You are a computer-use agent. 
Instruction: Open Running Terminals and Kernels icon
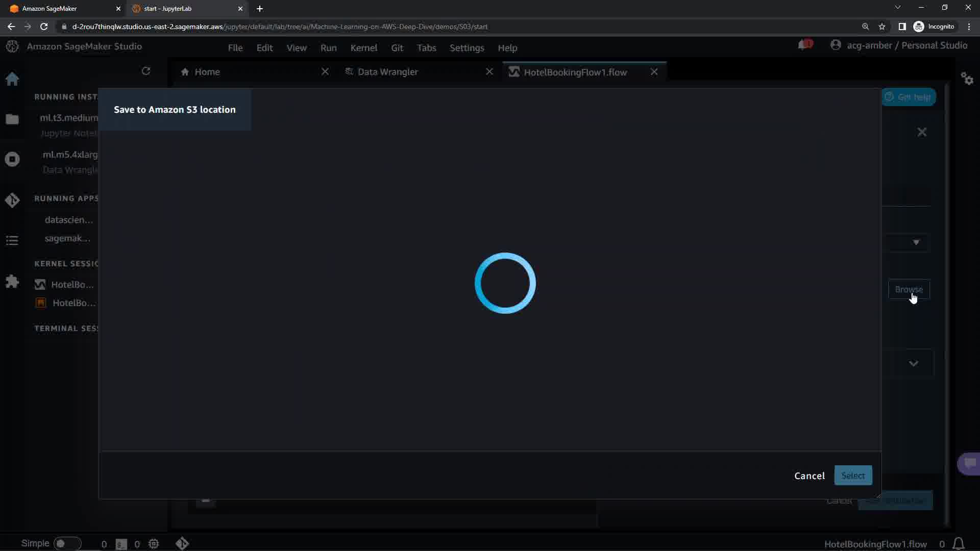[12, 159]
